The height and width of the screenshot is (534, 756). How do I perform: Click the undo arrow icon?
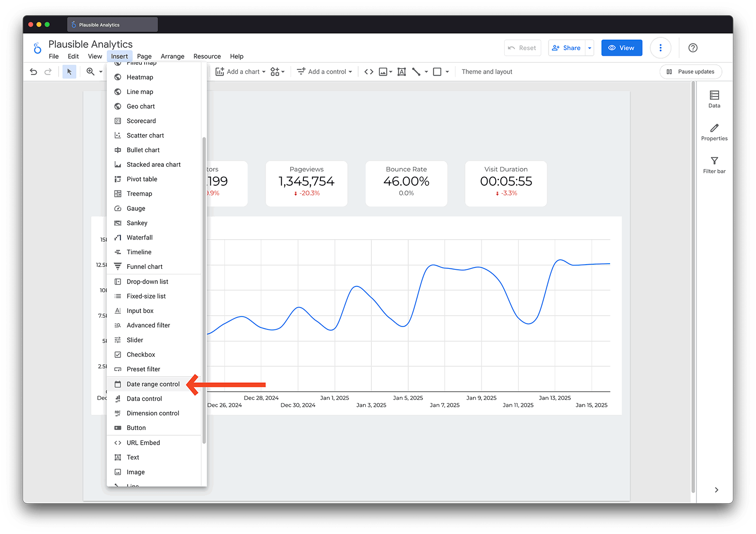coord(34,72)
